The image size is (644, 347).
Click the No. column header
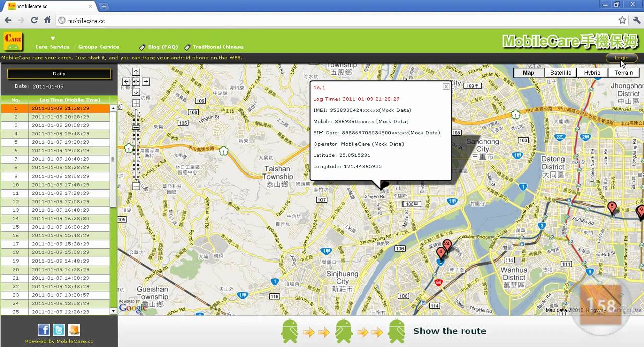point(16,100)
